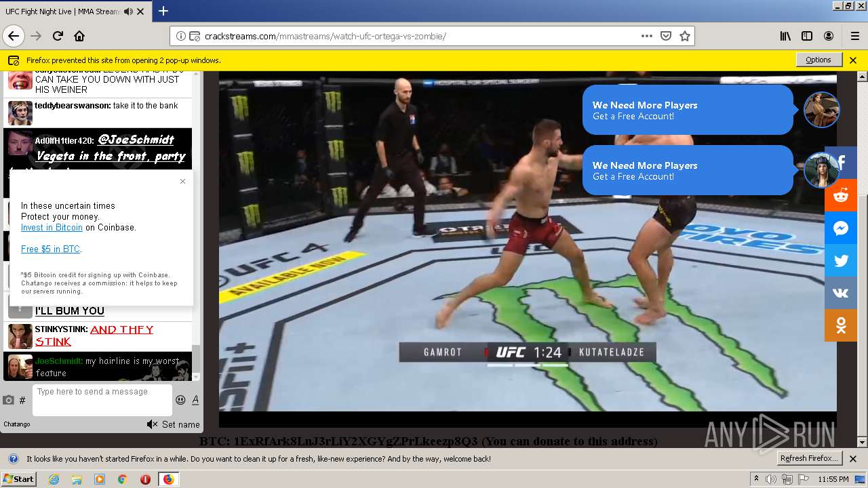Viewport: 868px width, 488px height.
Task: Save the page to Pocket
Action: click(666, 36)
